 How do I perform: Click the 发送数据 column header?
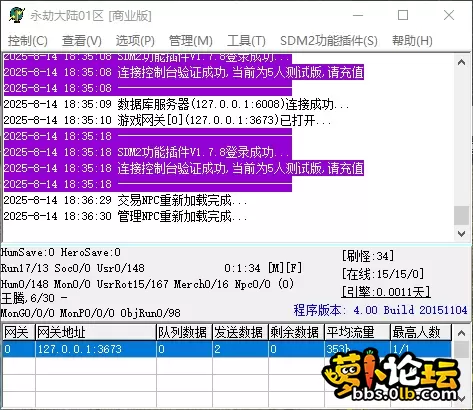click(241, 332)
